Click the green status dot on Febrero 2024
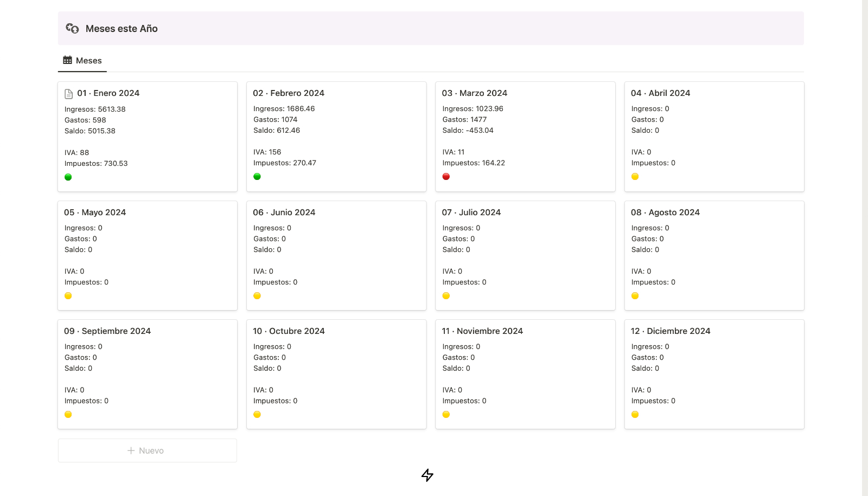The height and width of the screenshot is (496, 868). (x=257, y=177)
